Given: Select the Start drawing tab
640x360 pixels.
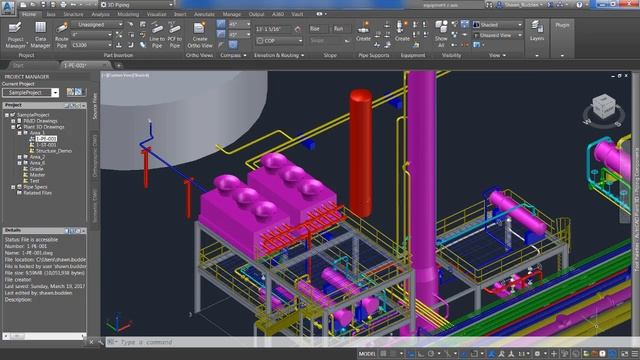Looking at the screenshot, I should 18,65.
